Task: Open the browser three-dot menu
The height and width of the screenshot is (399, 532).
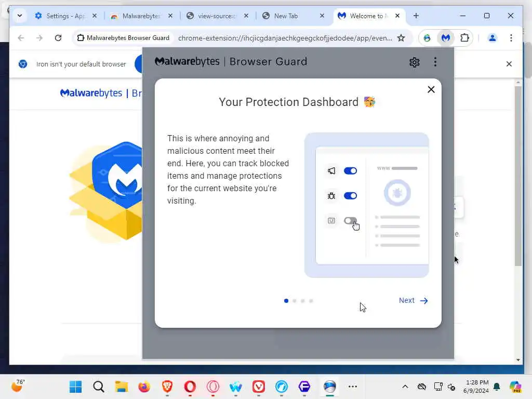Action: [x=511, y=38]
